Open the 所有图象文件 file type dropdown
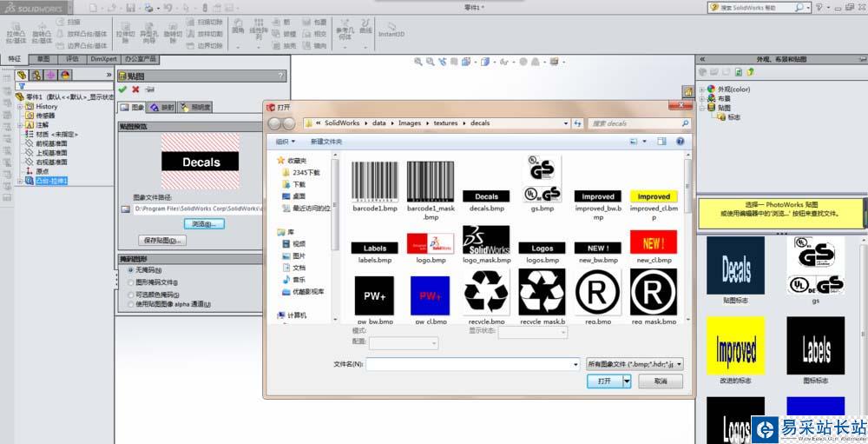The width and height of the screenshot is (868, 444). click(x=635, y=364)
